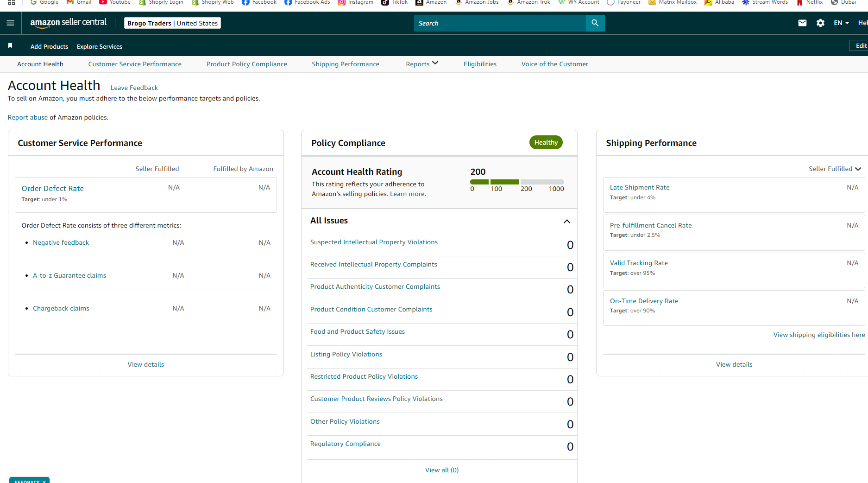Open the Netflix bookmark

[x=809, y=2]
